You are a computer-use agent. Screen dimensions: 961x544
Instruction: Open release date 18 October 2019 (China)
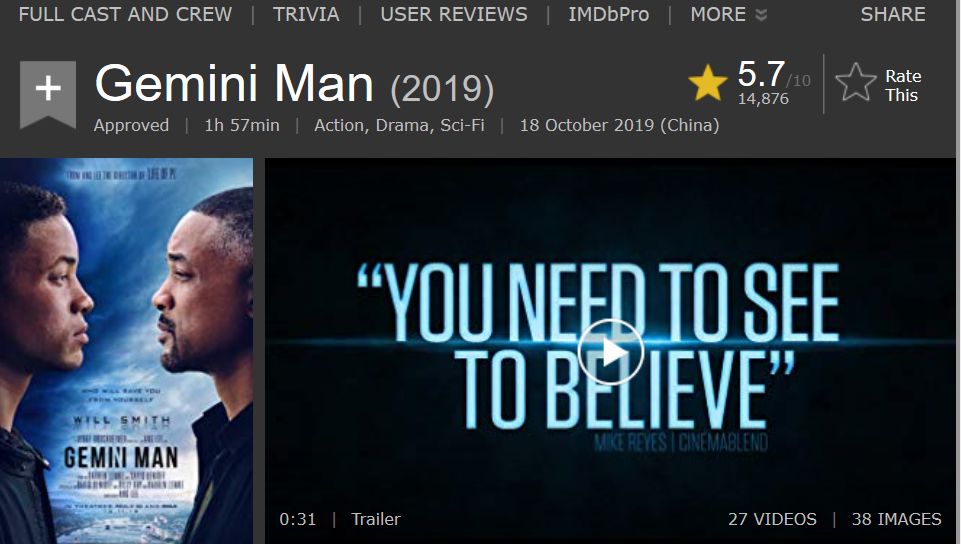click(x=619, y=125)
